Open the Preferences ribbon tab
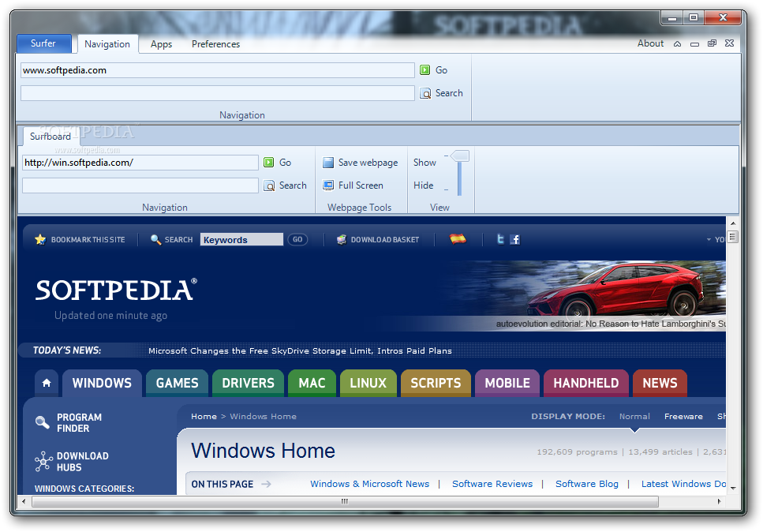 coord(215,44)
